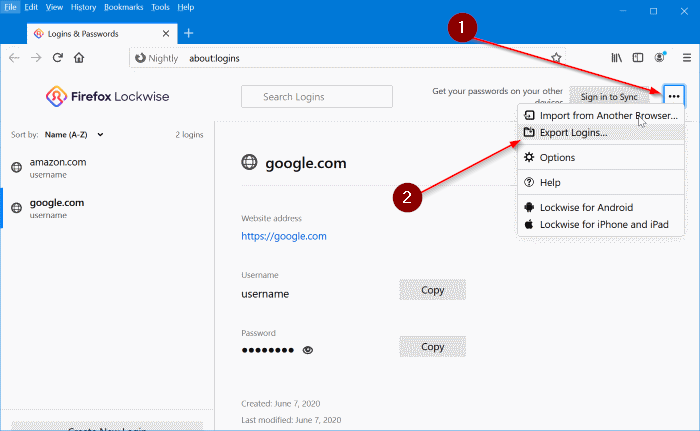Screen dimensions: 700x431
Task: Select Lockwise for iPhone and iPad
Action: 601,224
